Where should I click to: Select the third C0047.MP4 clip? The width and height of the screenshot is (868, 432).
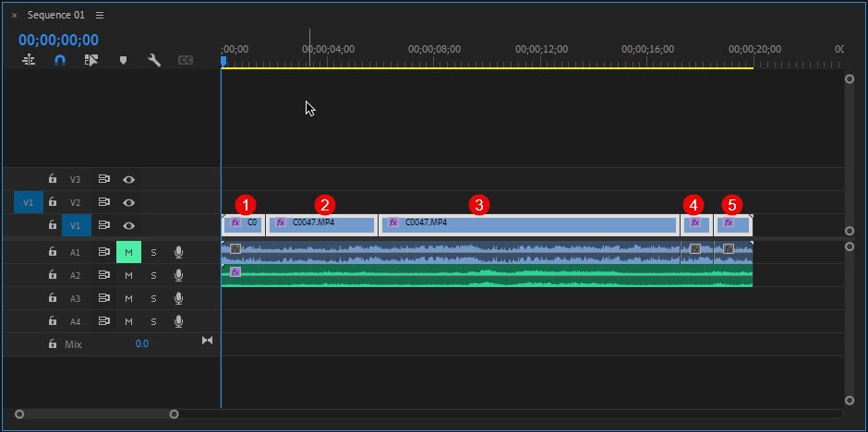point(528,223)
